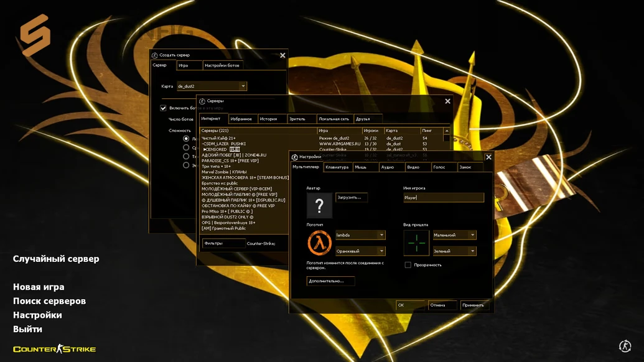Expand the lambda logo type dropdown
The height and width of the screenshot is (362, 644).
(x=381, y=235)
